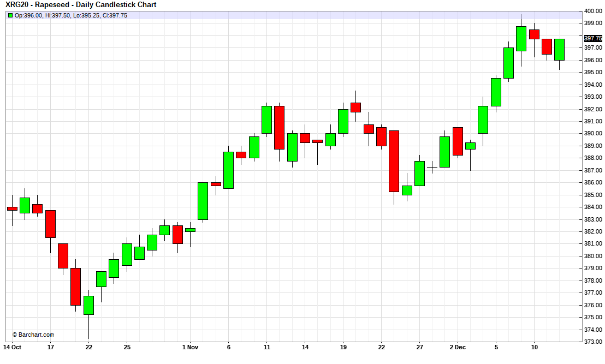Click the 386.00 price axis label

593,182
